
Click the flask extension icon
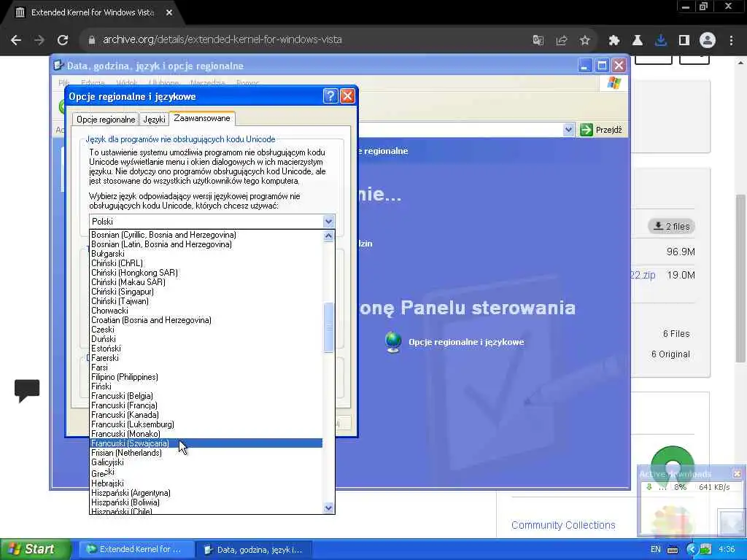(637, 40)
